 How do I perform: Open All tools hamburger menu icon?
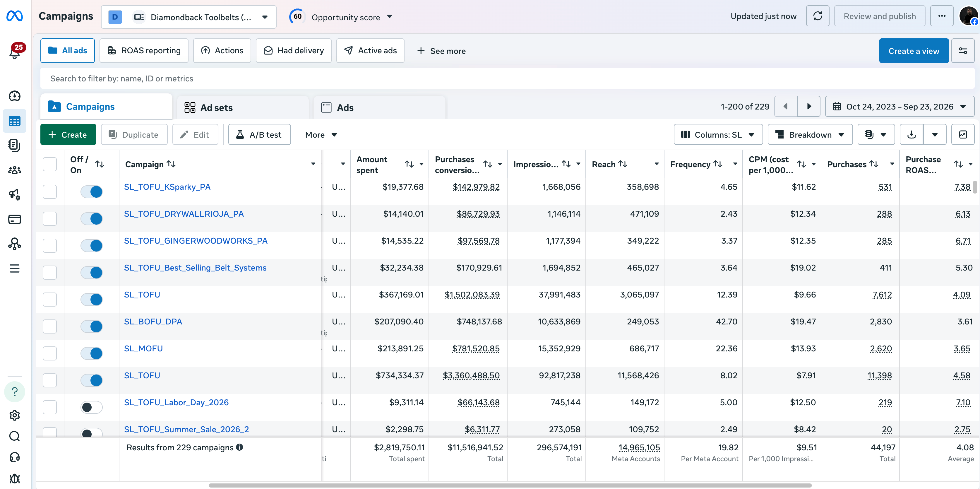click(14, 269)
